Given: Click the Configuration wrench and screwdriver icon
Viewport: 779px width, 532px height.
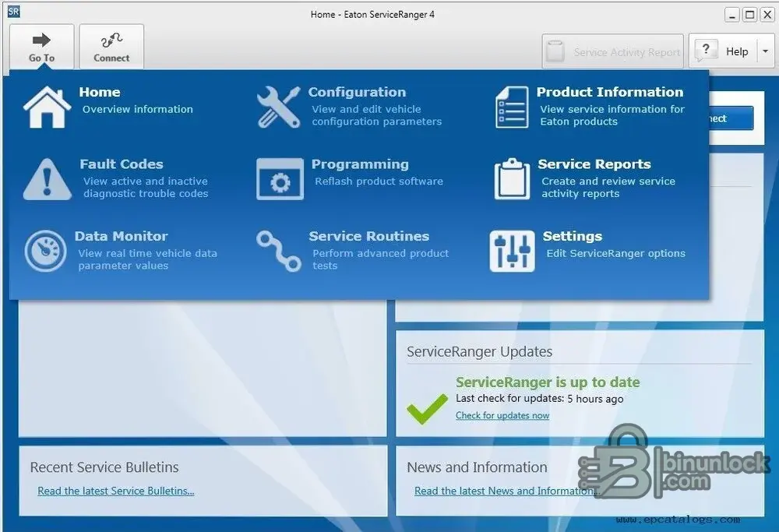Looking at the screenshot, I should click(x=279, y=107).
